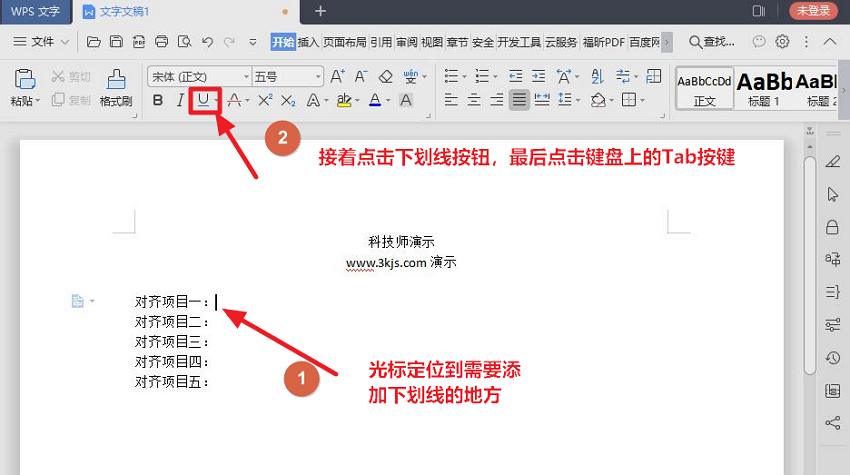Open settings gear icon in top bar

coord(782,42)
